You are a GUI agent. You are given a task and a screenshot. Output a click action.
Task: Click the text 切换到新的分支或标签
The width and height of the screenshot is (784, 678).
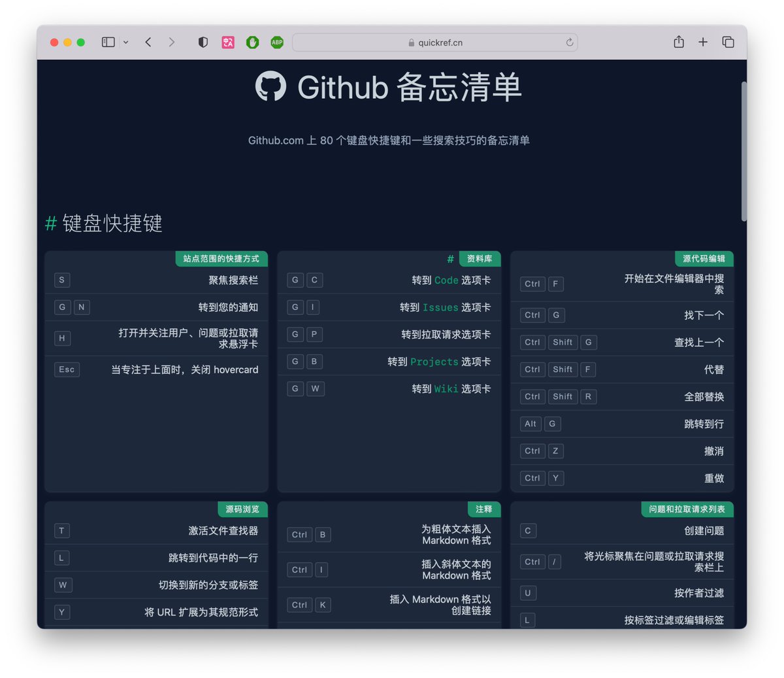click(208, 585)
